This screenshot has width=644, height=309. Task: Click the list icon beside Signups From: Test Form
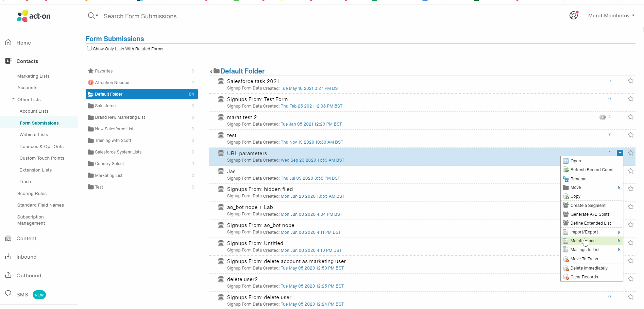click(x=221, y=99)
